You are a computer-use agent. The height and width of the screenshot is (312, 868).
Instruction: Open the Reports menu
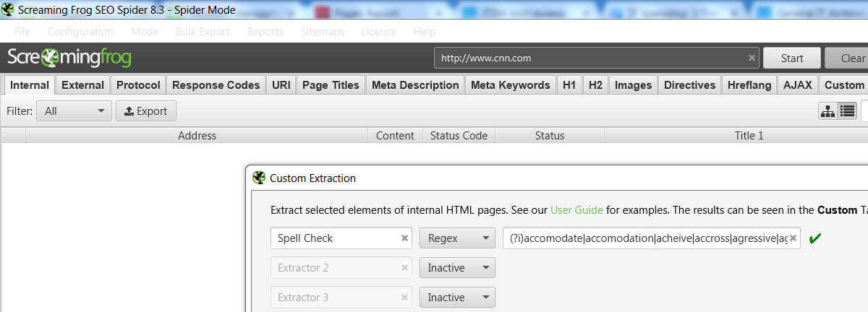pos(265,32)
